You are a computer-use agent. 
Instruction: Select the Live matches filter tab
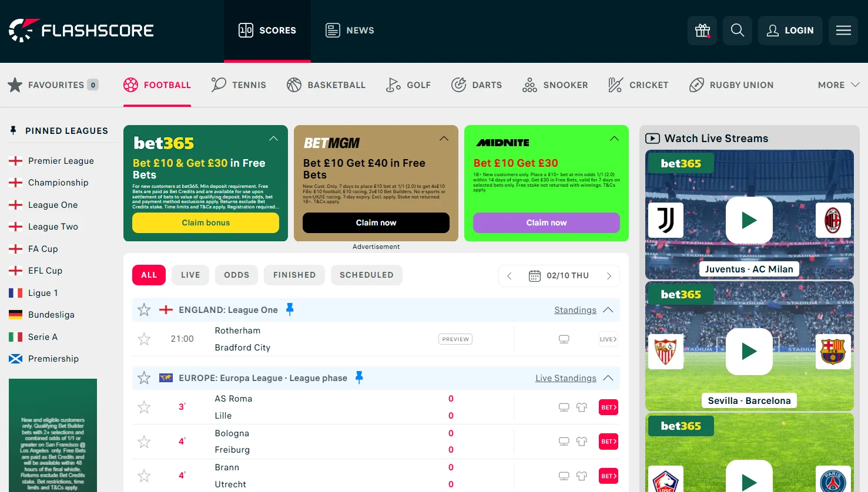click(x=190, y=275)
